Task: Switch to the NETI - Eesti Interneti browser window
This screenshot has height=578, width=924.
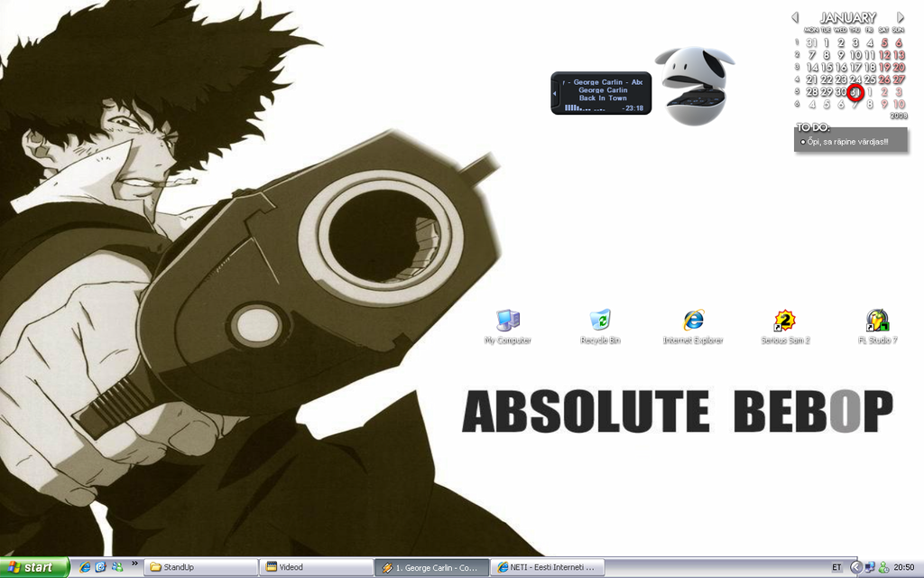Action: [548, 567]
